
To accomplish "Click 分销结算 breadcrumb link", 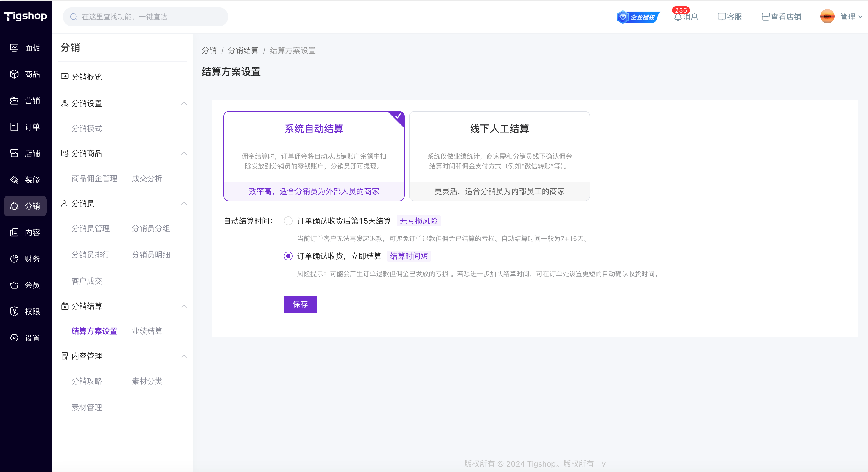I will pos(243,51).
